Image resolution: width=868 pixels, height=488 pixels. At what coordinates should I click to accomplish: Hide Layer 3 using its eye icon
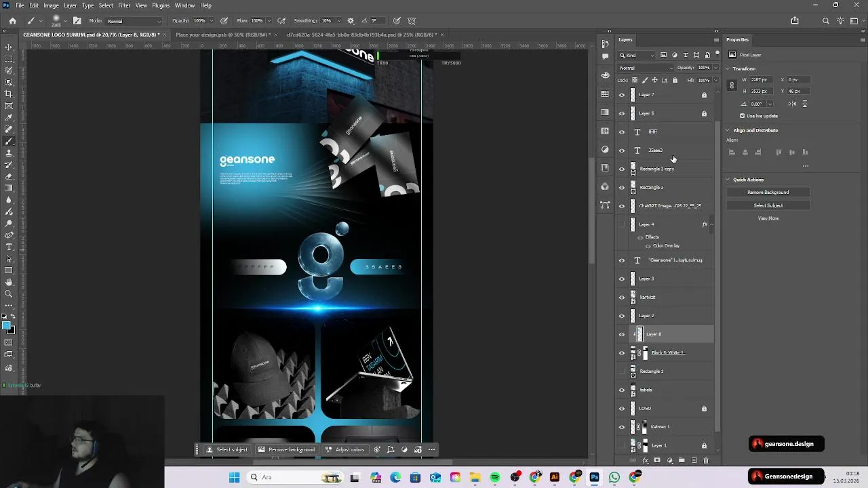[x=622, y=279]
